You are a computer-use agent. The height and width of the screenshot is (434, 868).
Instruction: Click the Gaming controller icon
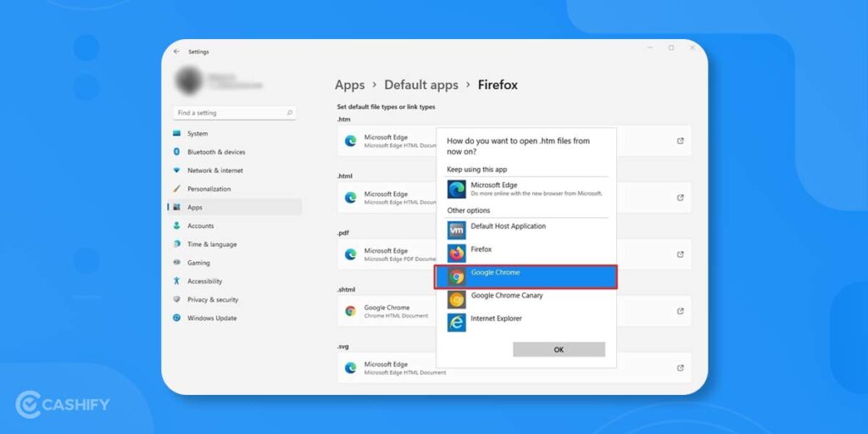[x=176, y=263]
